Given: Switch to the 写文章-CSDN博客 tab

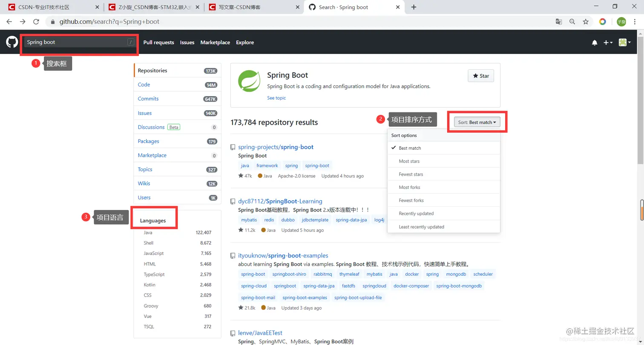Looking at the screenshot, I should tap(253, 7).
